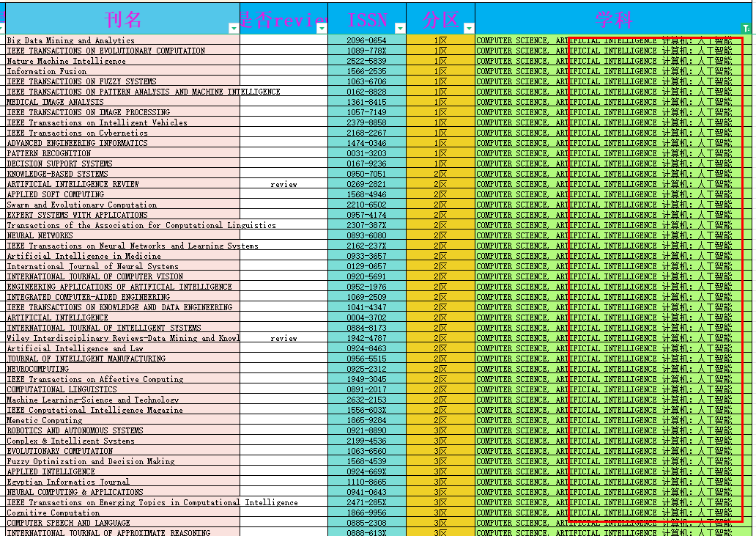The width and height of the screenshot is (756, 536).
Task: Click 'IEEE Transactions on Cybernetics' cell
Action: (122, 133)
